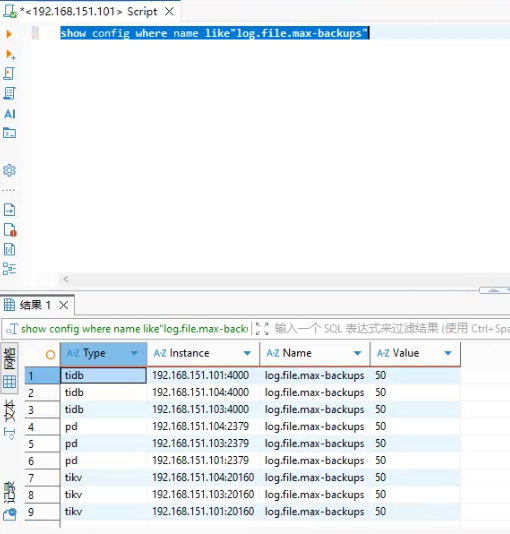Open the Instance column filter dropdown
This screenshot has width=510, height=534.
[x=247, y=354]
